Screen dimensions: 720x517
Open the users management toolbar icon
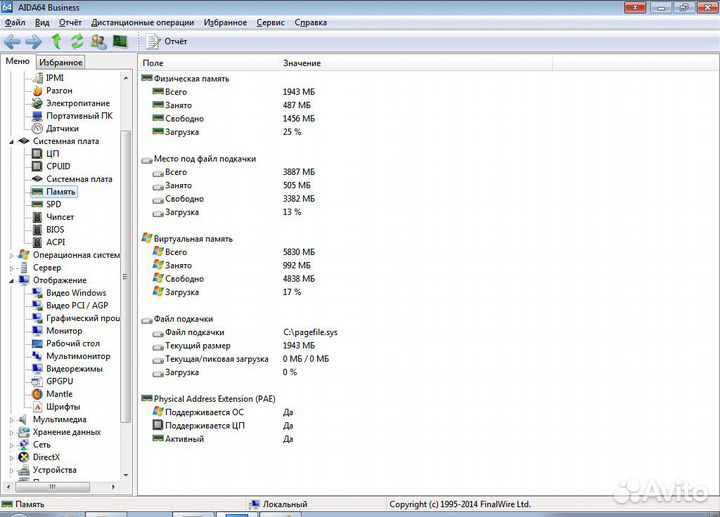pos(98,41)
